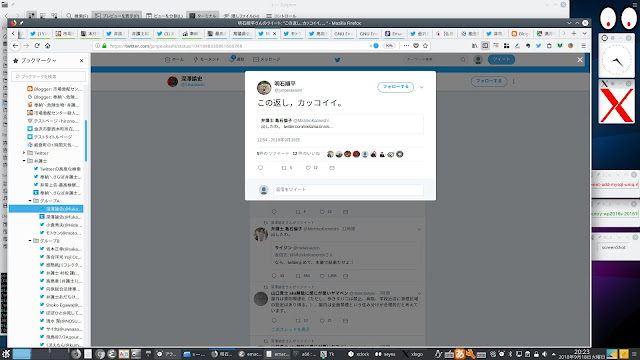Switch to the purple-icon Emacs tab
Image resolution: width=640 pixels, height=360 pixels.
[393, 34]
